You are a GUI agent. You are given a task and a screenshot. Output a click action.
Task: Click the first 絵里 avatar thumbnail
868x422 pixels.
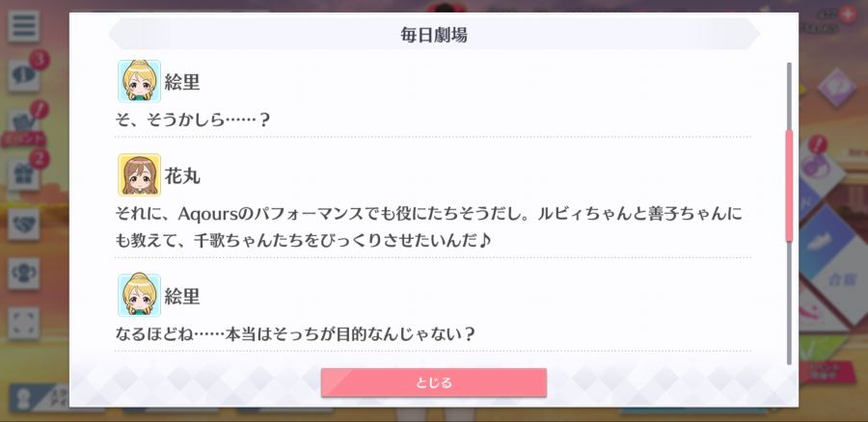(139, 81)
